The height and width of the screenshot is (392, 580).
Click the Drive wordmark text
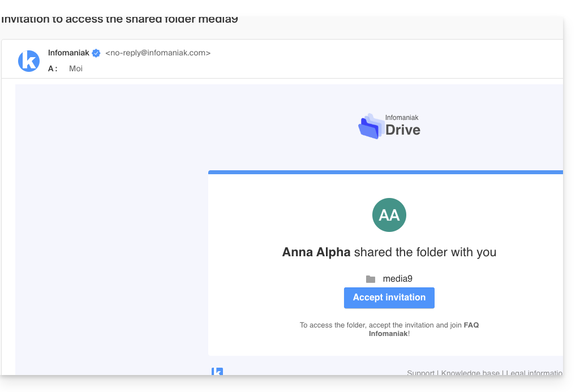click(x=402, y=130)
